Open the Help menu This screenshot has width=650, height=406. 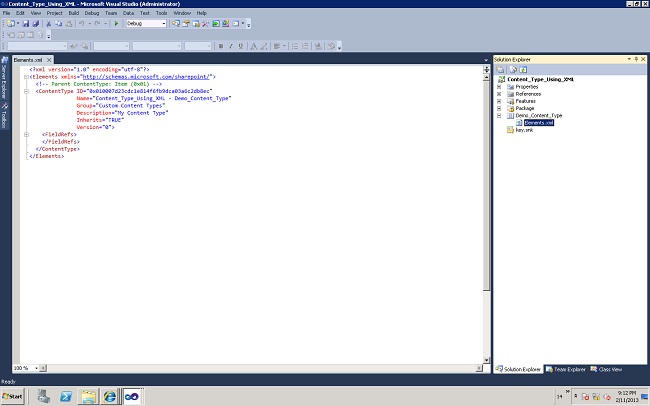pos(201,13)
